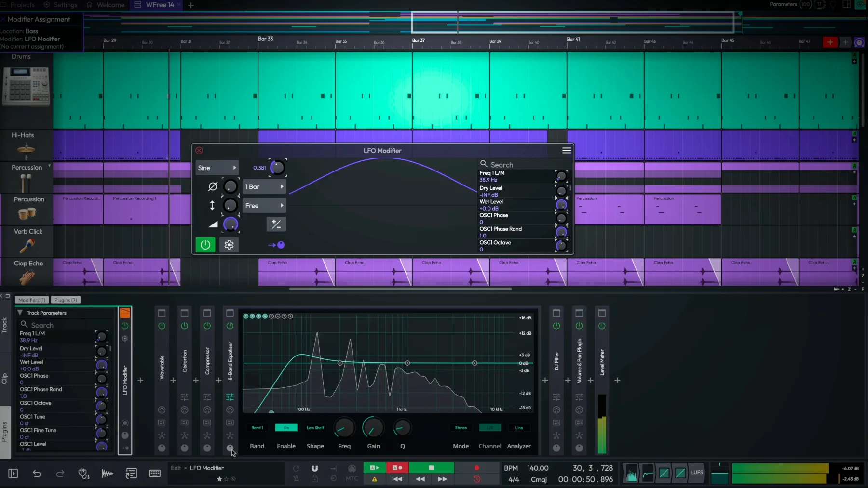The width and height of the screenshot is (868, 488).
Task: Switch to the Plugins (7) tab
Action: pyautogui.click(x=66, y=300)
